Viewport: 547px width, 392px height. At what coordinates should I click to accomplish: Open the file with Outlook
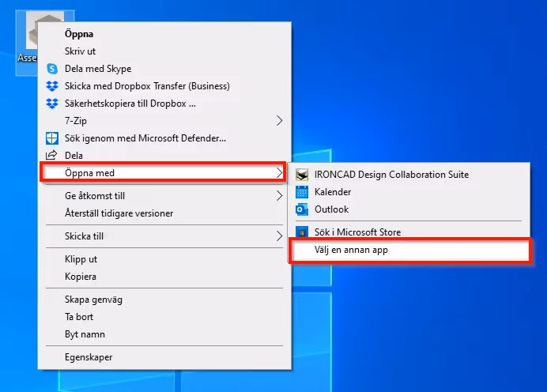(409, 209)
